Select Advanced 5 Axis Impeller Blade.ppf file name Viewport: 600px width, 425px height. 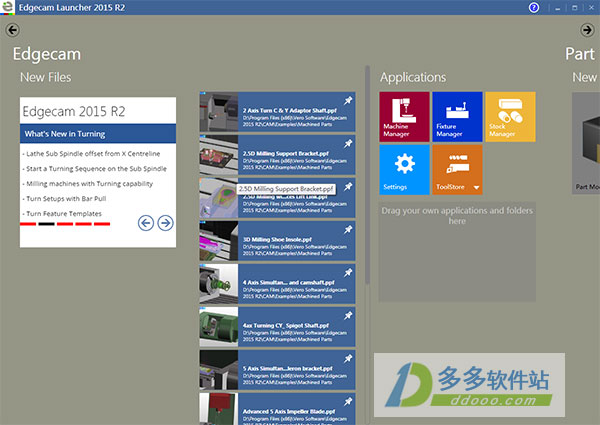pos(289,412)
